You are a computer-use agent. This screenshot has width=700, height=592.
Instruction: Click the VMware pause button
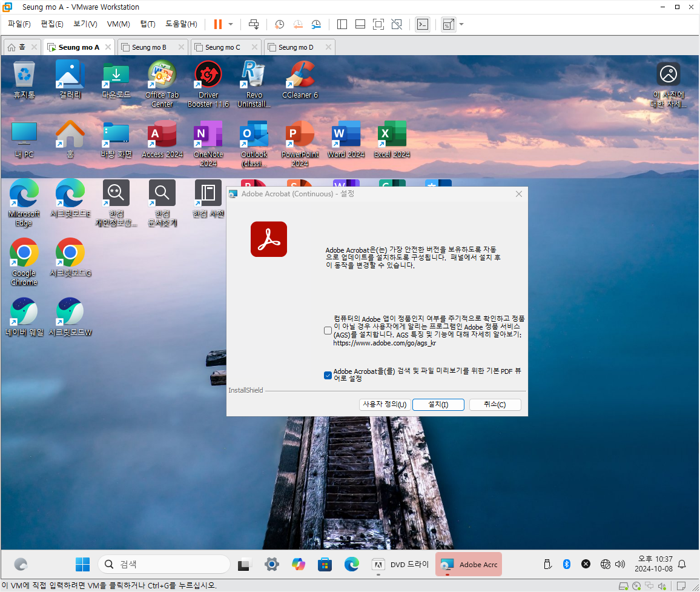click(218, 24)
